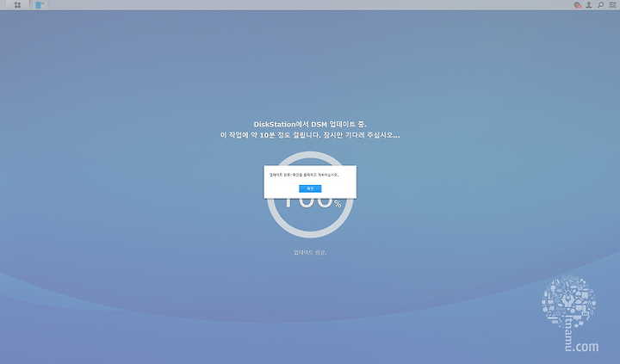The width and height of the screenshot is (620, 364).
Task: Open the DSM Main Menu grid icon
Action: (17, 5)
